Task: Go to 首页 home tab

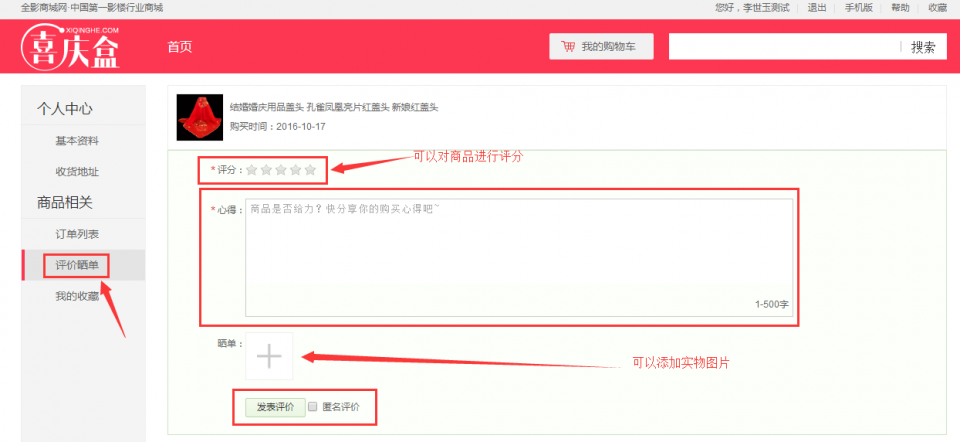Action: click(x=180, y=47)
